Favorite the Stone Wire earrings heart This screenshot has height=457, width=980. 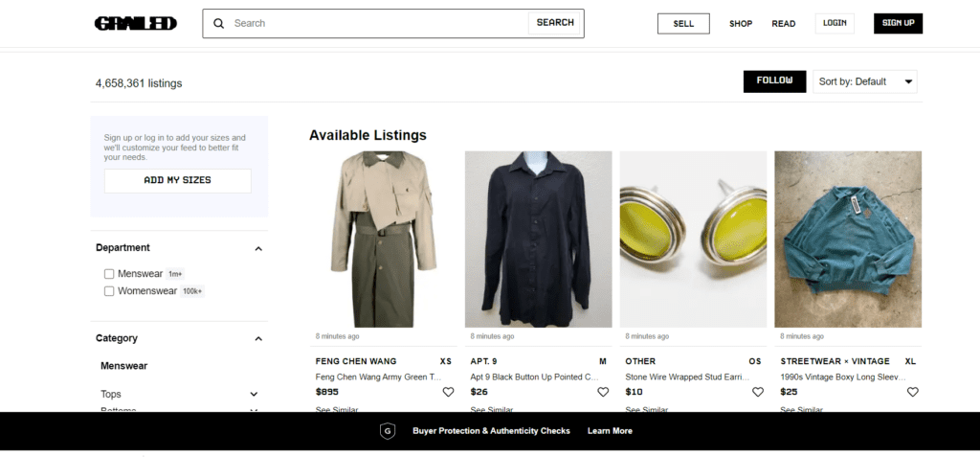pos(758,392)
